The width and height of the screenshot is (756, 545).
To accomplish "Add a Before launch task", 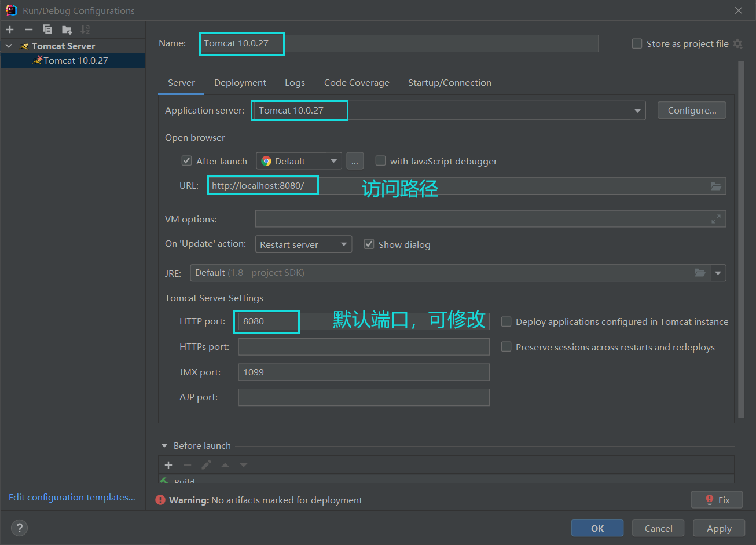I will pyautogui.click(x=168, y=465).
